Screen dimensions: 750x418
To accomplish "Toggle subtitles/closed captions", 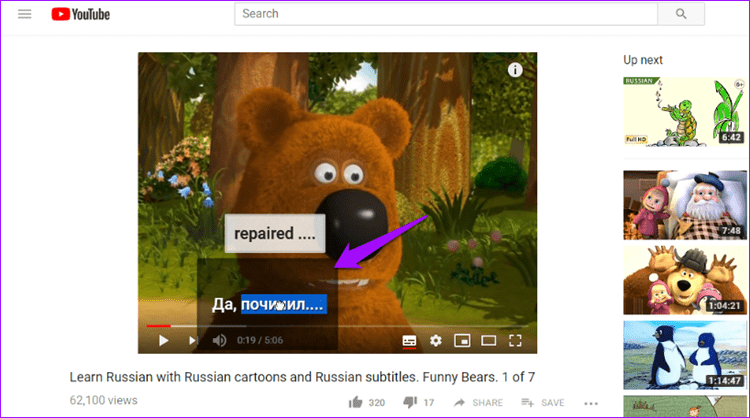I will pyautogui.click(x=409, y=341).
